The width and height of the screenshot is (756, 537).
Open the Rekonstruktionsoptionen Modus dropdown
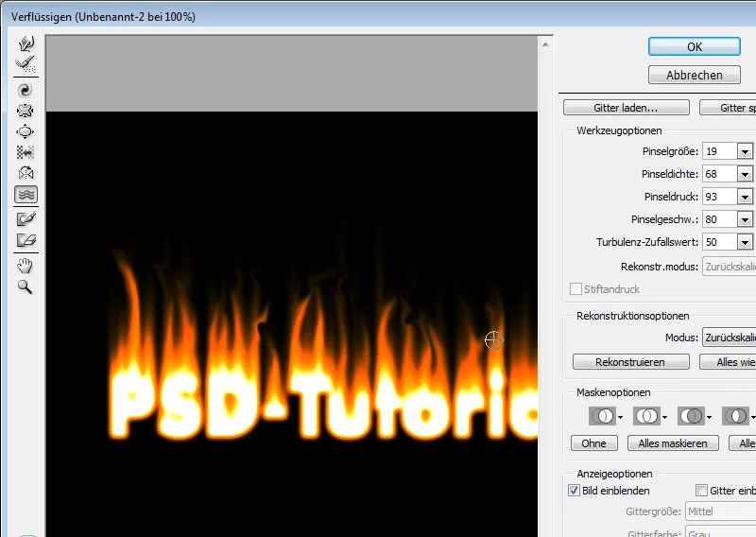click(x=729, y=338)
